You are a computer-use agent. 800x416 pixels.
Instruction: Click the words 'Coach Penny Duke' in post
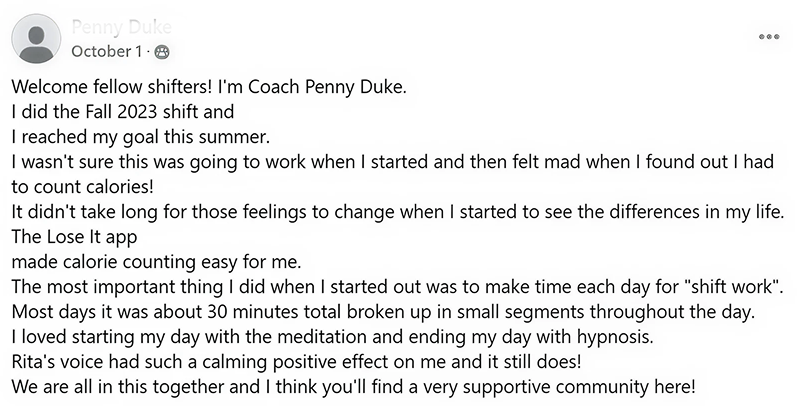328,87
